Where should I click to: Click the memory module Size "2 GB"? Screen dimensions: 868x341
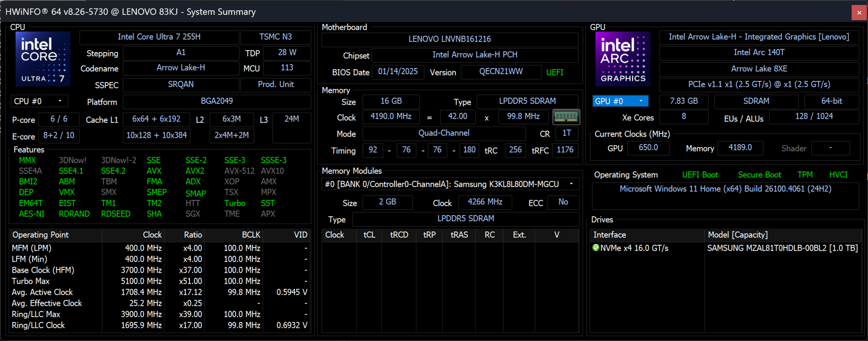(x=387, y=202)
